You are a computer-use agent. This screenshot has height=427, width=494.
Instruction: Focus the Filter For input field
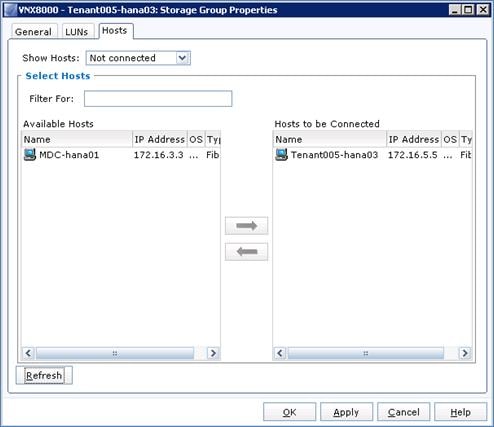click(x=158, y=99)
